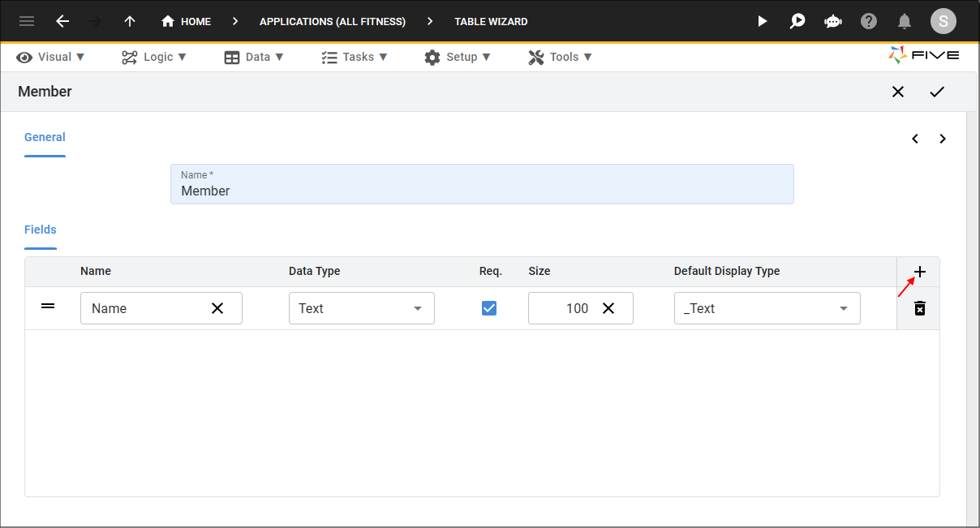Show notifications bell

(905, 21)
